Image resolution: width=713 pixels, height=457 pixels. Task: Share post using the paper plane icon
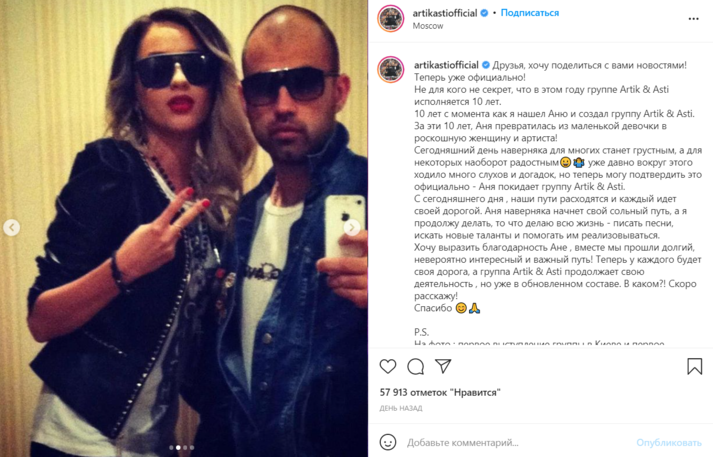tap(443, 366)
